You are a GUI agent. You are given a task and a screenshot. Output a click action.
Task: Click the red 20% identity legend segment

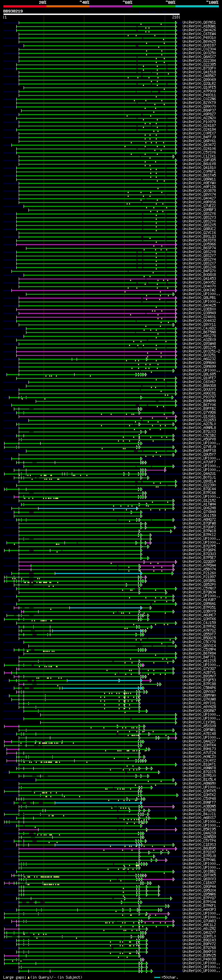point(25,6)
